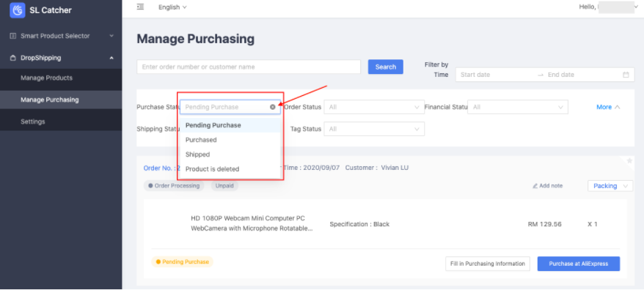Click the Manage Purchasing page heading
This screenshot has height=290, width=644.
pos(196,40)
